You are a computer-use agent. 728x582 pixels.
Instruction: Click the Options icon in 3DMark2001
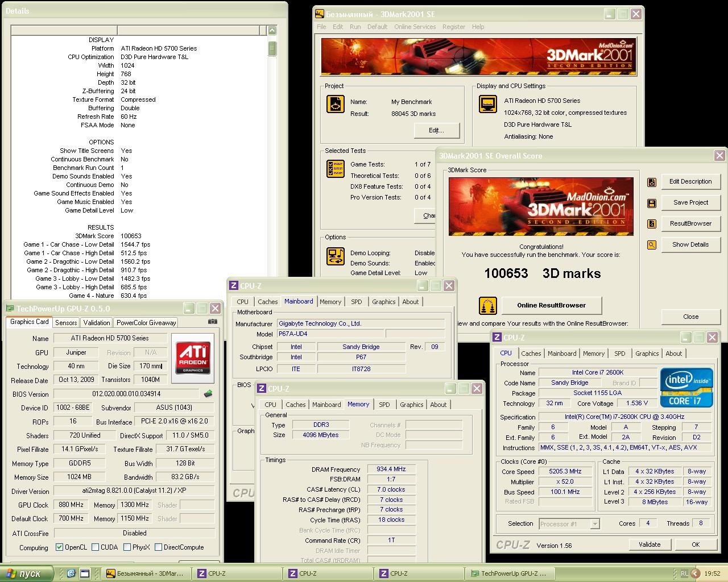336,256
